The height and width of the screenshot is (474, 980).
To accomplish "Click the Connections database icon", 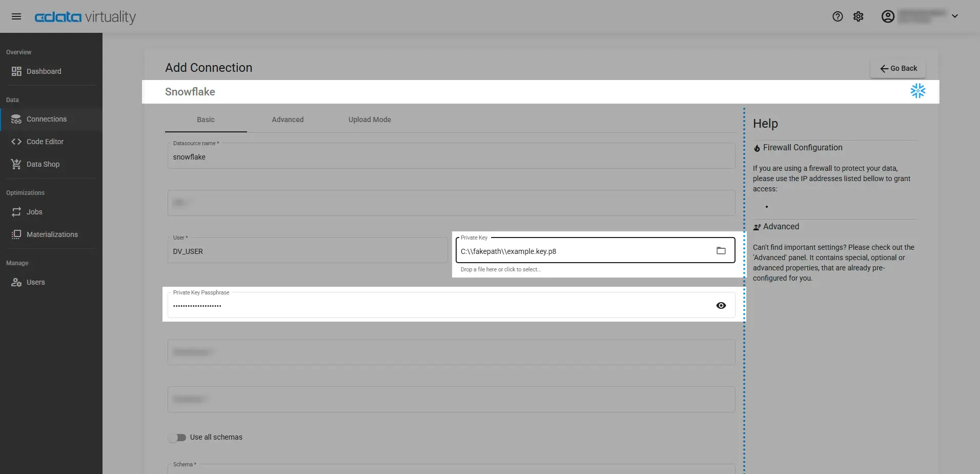I will (16, 119).
